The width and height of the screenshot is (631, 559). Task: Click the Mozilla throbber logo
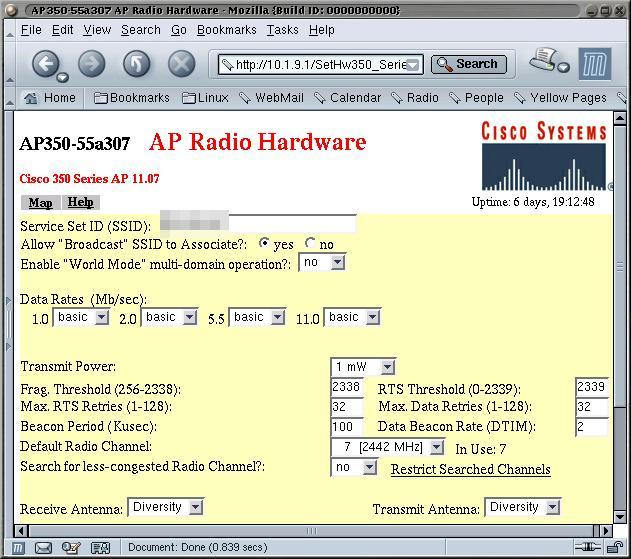click(x=595, y=64)
